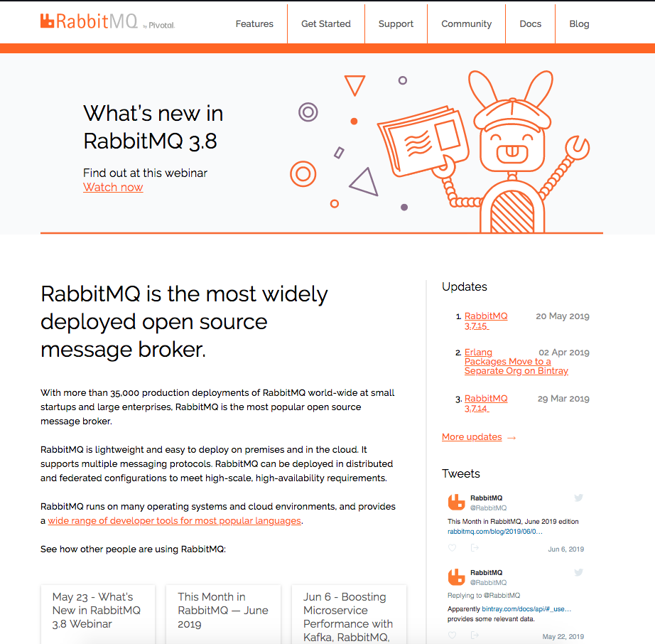
Task: Click the rabbitmq.com/blog link in the June tweet
Action: (495, 532)
